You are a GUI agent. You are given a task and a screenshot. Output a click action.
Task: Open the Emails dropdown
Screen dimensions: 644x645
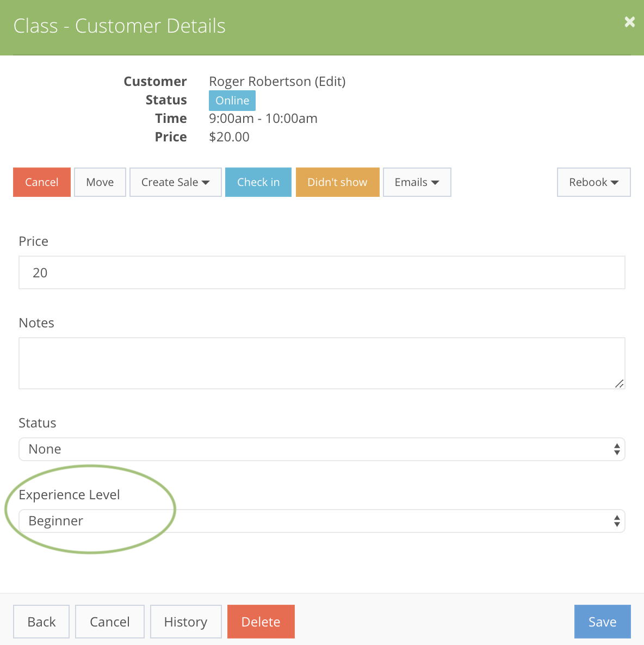pyautogui.click(x=417, y=182)
